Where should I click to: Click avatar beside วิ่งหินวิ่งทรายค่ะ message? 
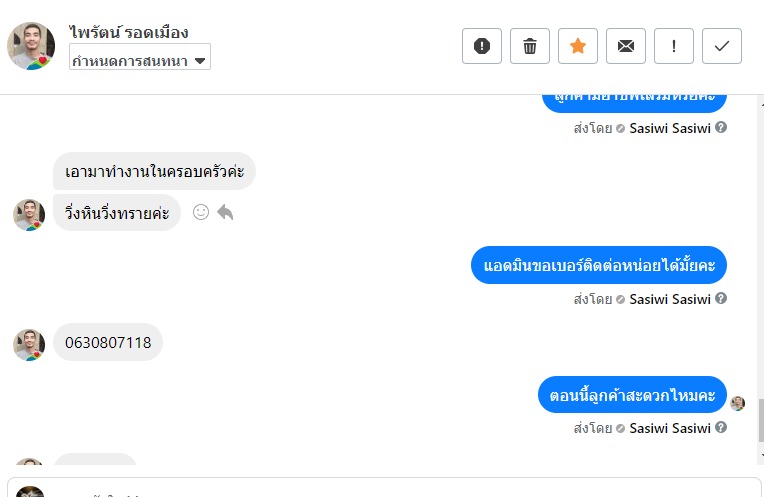click(29, 214)
